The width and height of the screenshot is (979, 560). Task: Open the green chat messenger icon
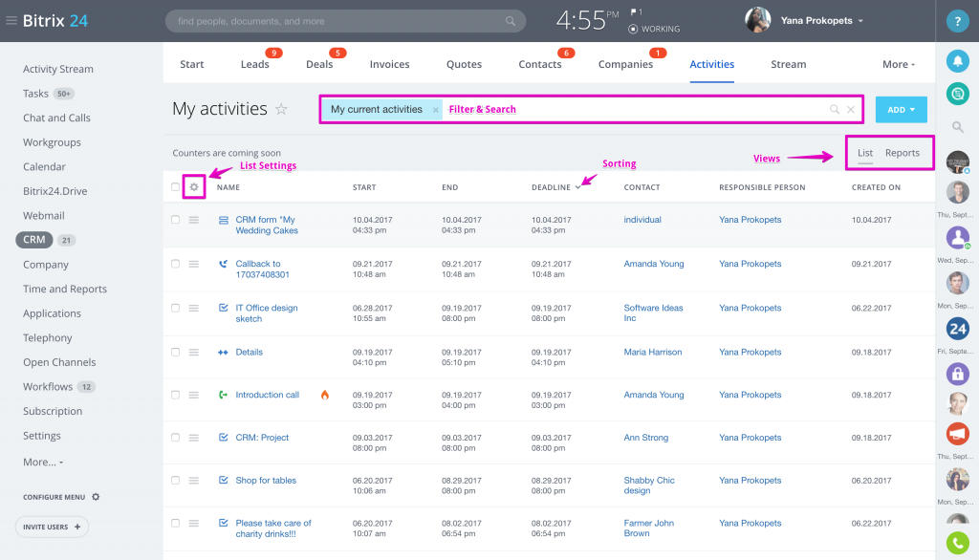957,94
